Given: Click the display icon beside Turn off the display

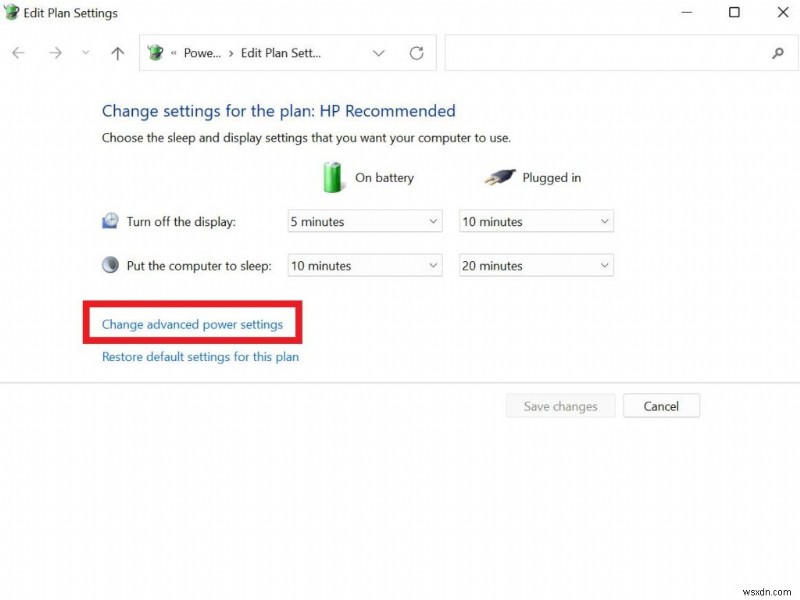Looking at the screenshot, I should pyautogui.click(x=110, y=220).
